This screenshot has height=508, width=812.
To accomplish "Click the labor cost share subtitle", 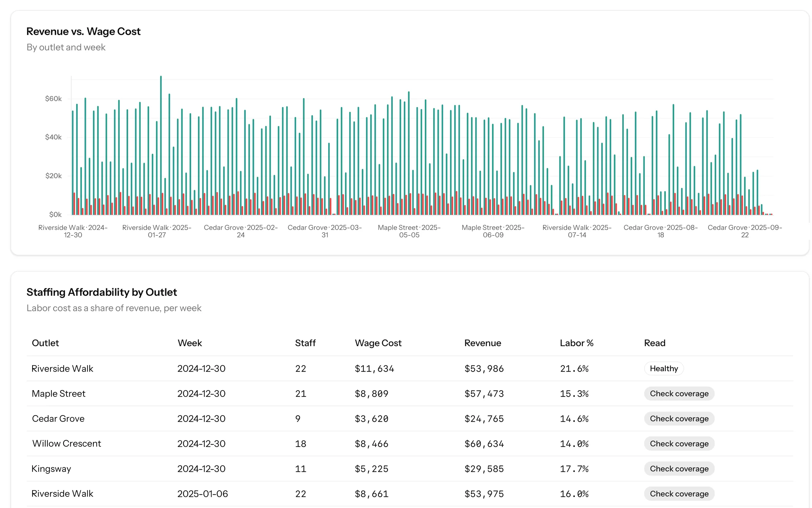I will [x=114, y=308].
